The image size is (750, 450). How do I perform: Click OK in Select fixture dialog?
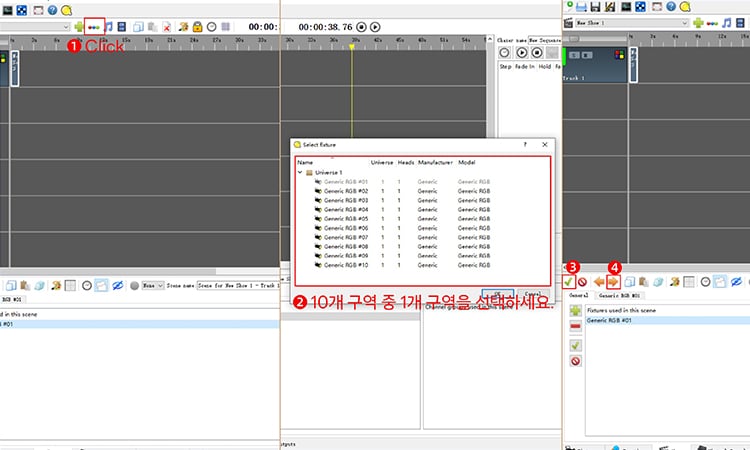(497, 294)
